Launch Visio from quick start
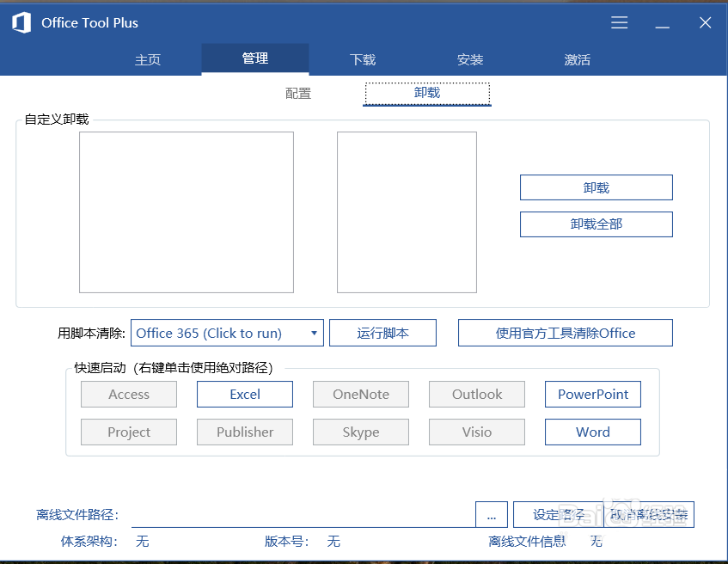Image resolution: width=728 pixels, height=564 pixels. click(477, 432)
